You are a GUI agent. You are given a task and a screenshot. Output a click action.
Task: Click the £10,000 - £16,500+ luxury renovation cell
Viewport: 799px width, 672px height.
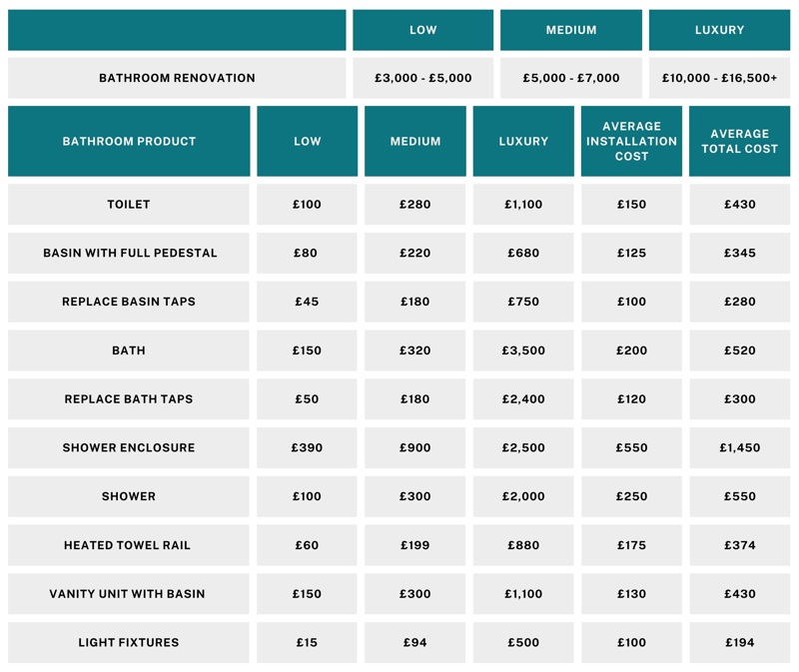pos(719,78)
